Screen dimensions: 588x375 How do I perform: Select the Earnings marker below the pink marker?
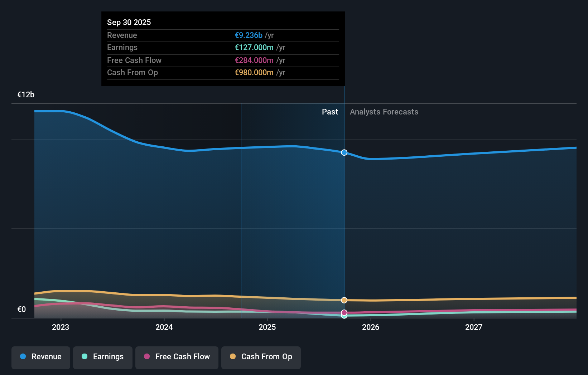(344, 316)
